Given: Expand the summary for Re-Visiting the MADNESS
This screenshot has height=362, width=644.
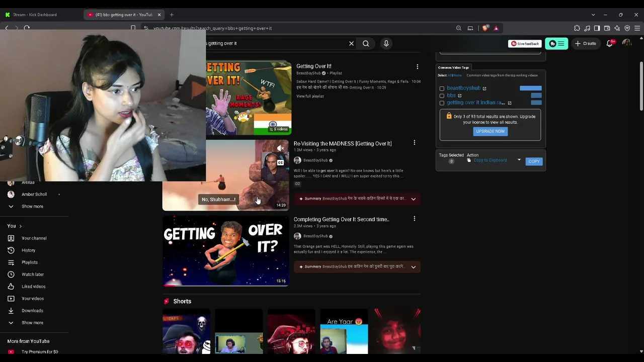Looking at the screenshot, I should [x=413, y=199].
